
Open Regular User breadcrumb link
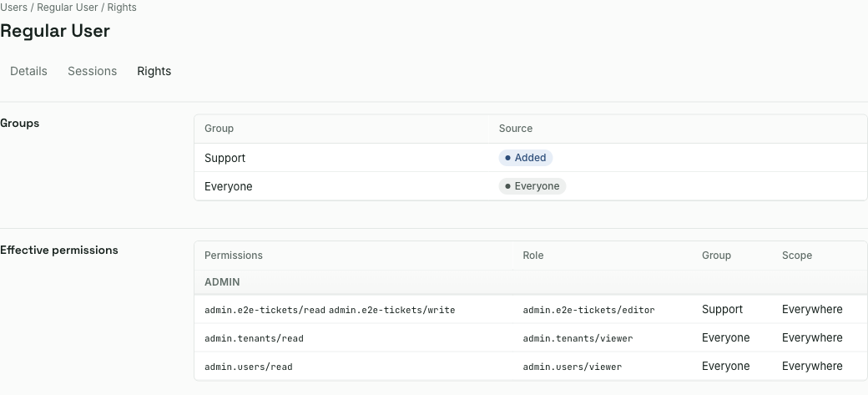point(68,8)
